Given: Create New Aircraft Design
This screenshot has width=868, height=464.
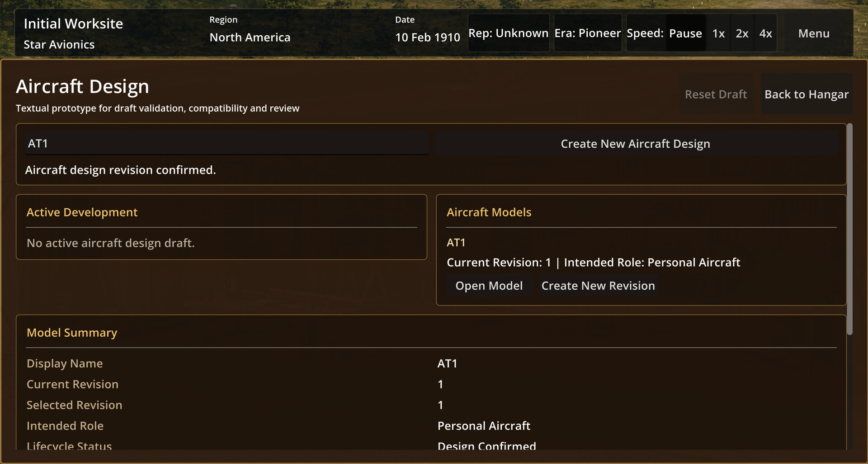Looking at the screenshot, I should click(x=635, y=144).
